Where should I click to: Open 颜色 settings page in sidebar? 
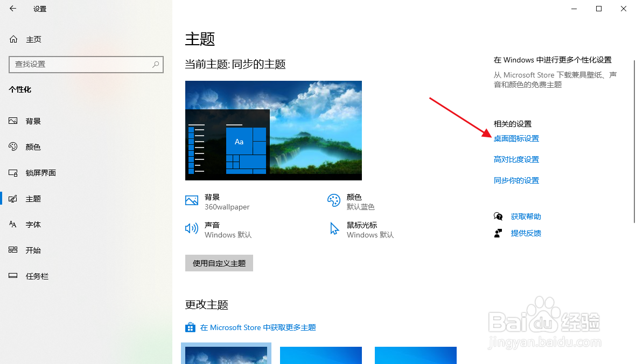(33, 147)
